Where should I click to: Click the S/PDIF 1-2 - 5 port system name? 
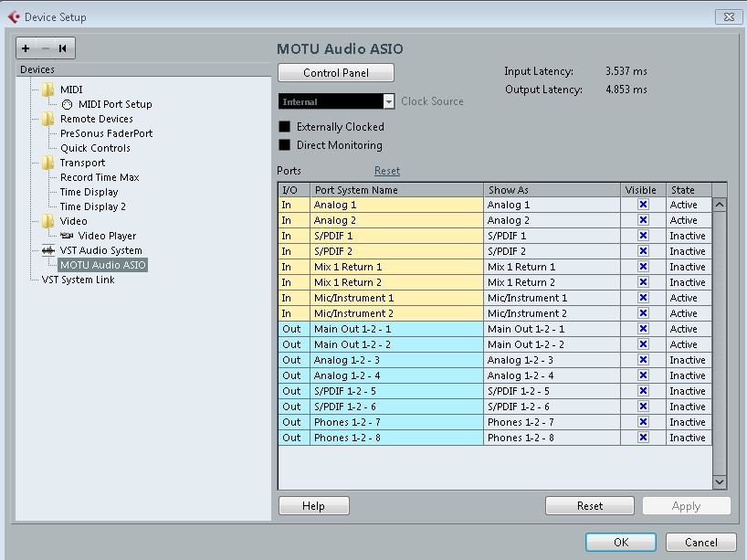tap(396, 391)
